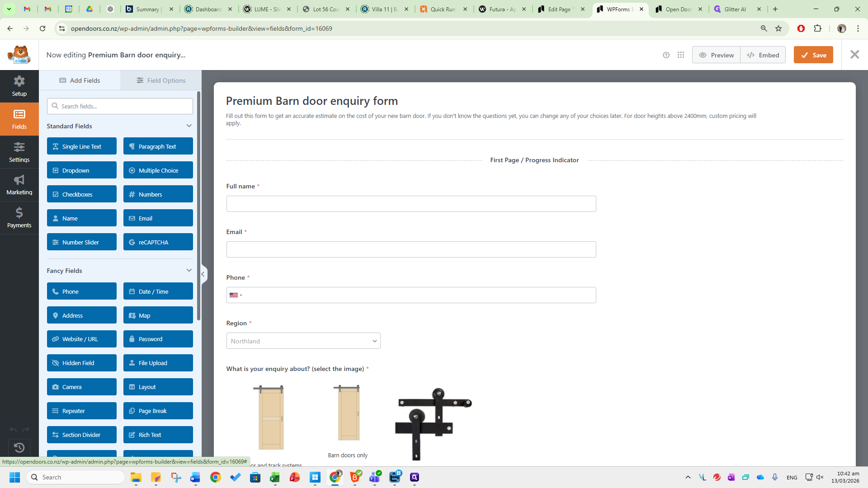
Task: Open the Region dropdown showing Northland
Action: (x=303, y=341)
